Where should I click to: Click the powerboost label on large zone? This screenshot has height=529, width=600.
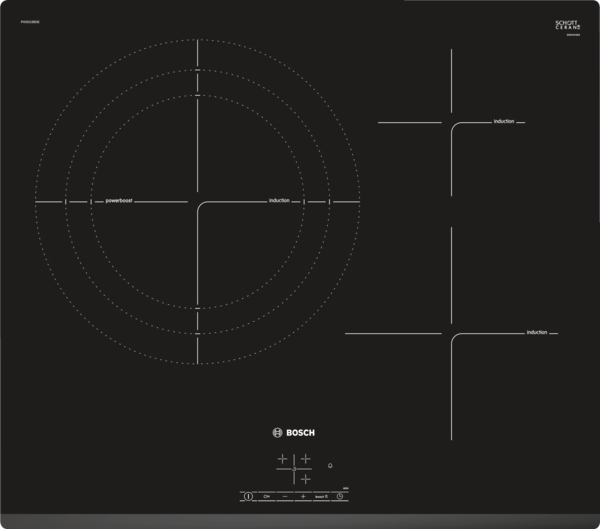[x=119, y=201]
